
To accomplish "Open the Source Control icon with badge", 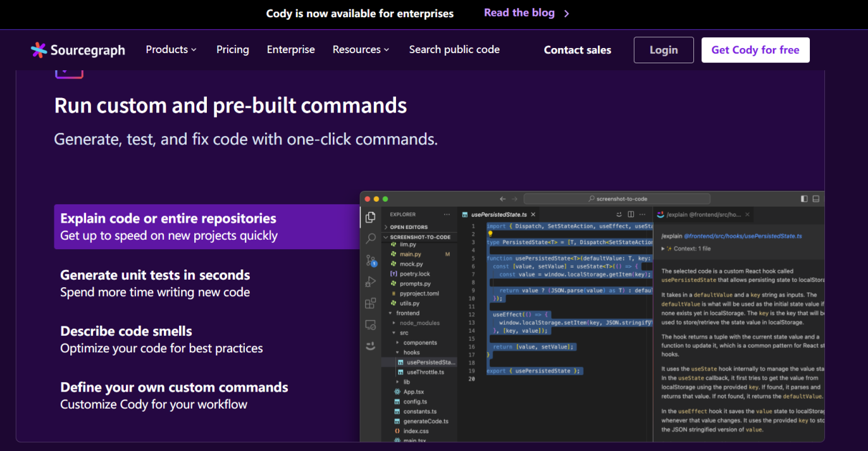I will pos(371,261).
